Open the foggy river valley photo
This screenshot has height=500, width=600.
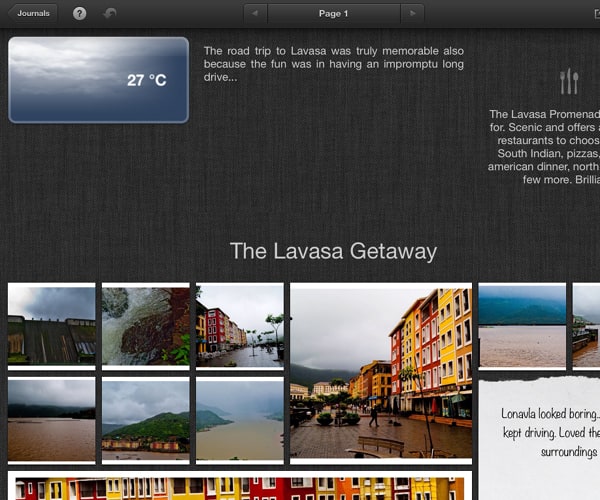(x=240, y=420)
